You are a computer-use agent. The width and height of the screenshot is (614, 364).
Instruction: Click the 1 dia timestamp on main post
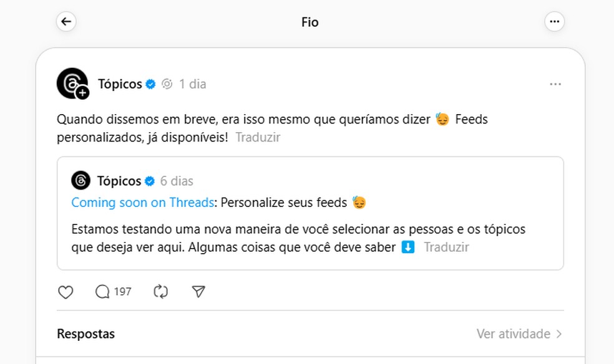(193, 84)
